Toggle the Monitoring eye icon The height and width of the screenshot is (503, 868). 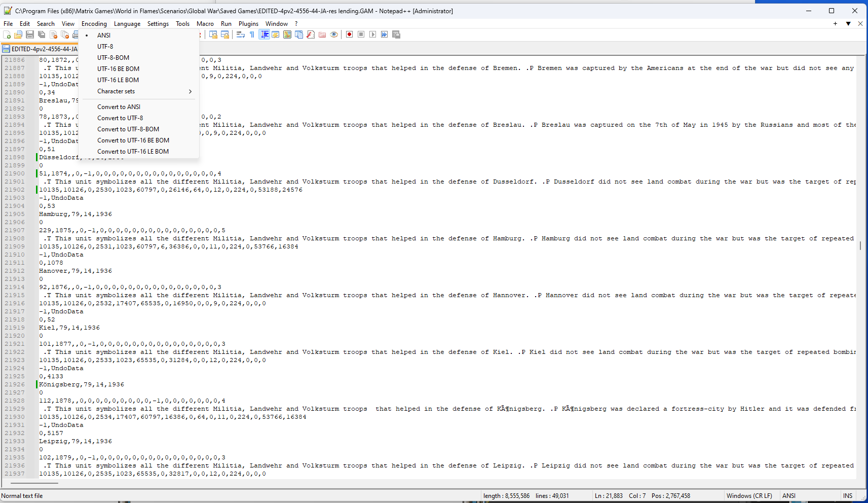pyautogui.click(x=334, y=34)
